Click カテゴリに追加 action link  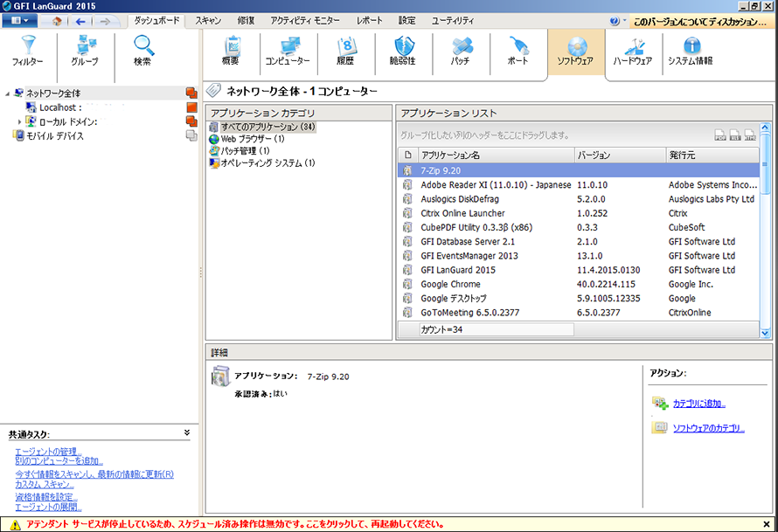coord(698,404)
